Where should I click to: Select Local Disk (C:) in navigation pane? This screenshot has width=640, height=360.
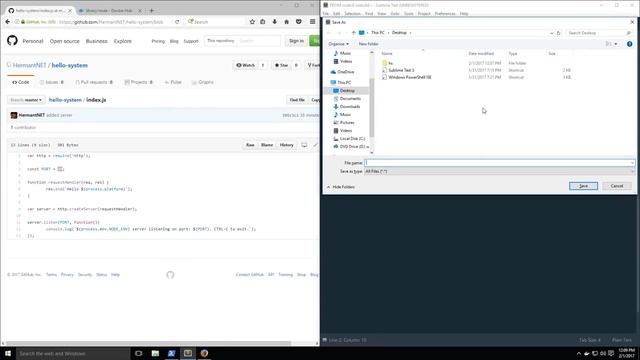tap(352, 139)
